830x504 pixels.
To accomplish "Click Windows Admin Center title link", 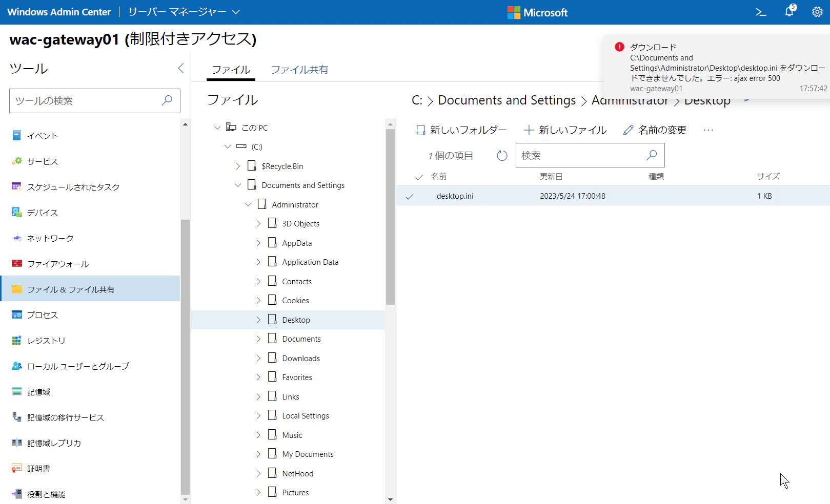I will [x=59, y=12].
